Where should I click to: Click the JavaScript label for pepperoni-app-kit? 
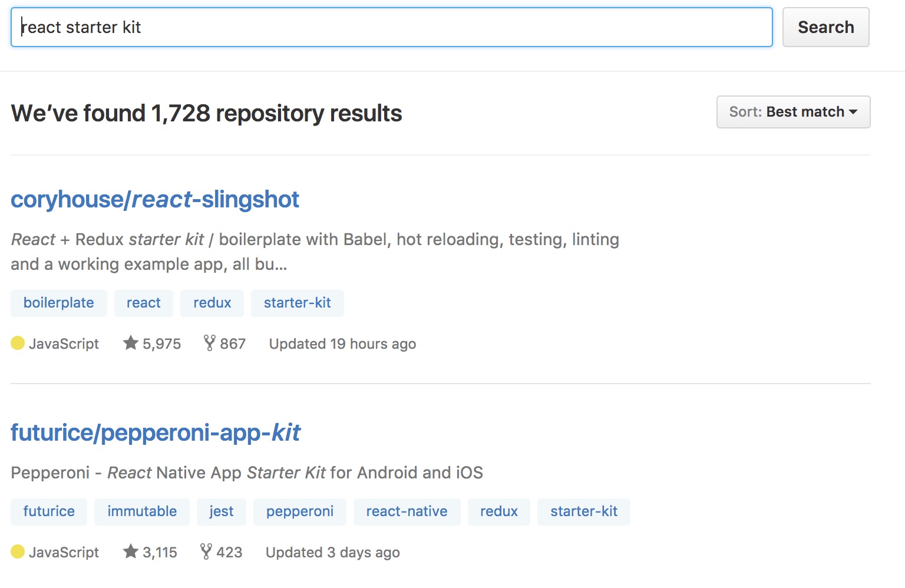click(64, 552)
